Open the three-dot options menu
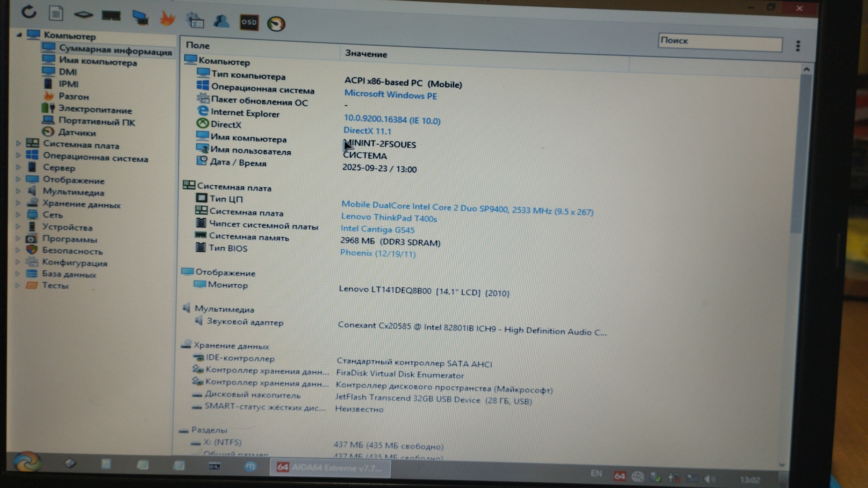868x488 pixels. click(798, 46)
